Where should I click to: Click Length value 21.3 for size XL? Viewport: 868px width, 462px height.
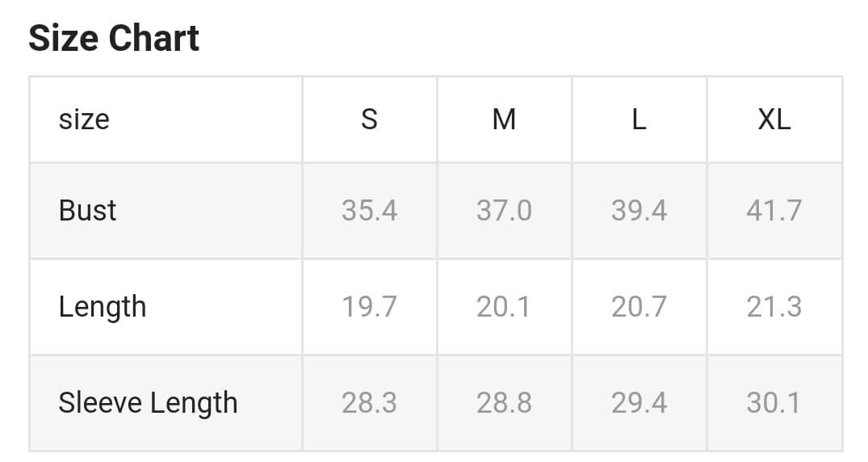pos(774,307)
